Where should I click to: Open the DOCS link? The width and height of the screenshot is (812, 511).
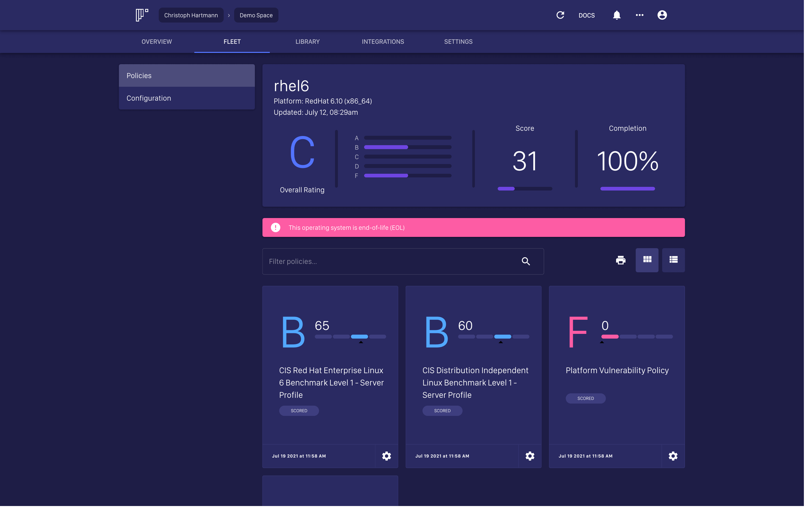pyautogui.click(x=586, y=15)
